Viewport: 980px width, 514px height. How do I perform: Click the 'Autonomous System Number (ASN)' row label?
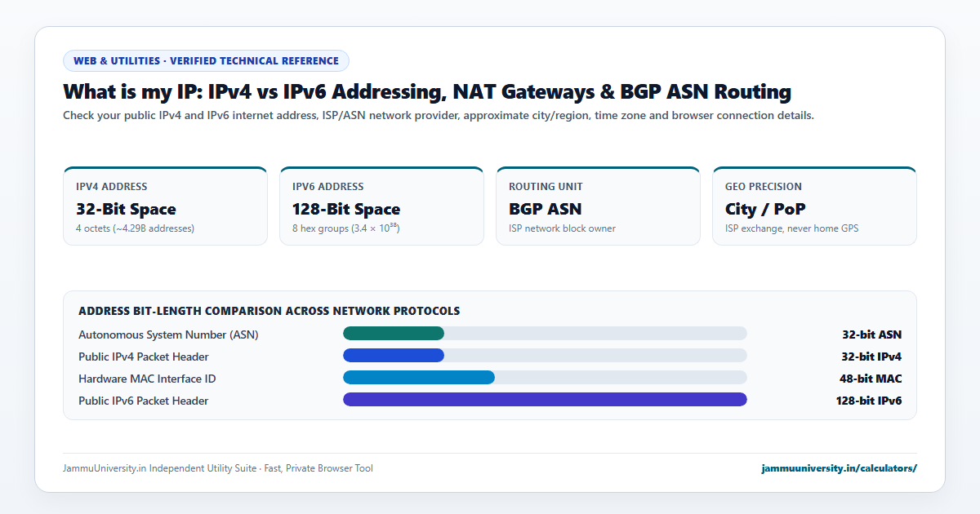tap(168, 335)
